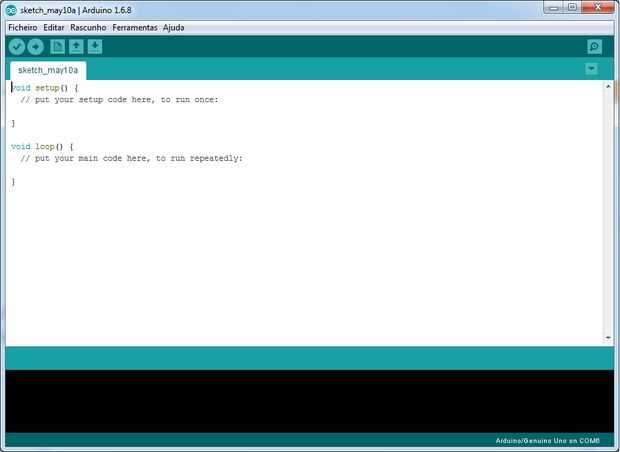Open the Ajuda menu
Screen dimensions: 620x452
174,28
